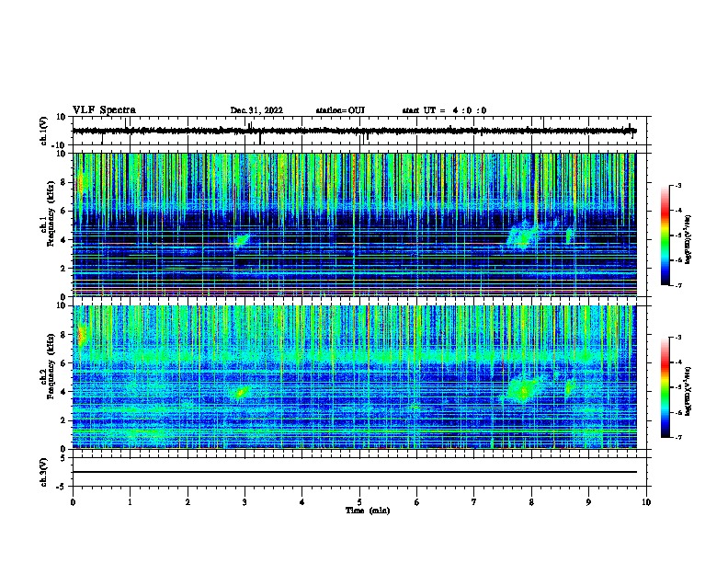The height and width of the screenshot is (563, 728).
Task: Click the ch.2 emission burst near 8 min
Action: pyautogui.click(x=522, y=389)
